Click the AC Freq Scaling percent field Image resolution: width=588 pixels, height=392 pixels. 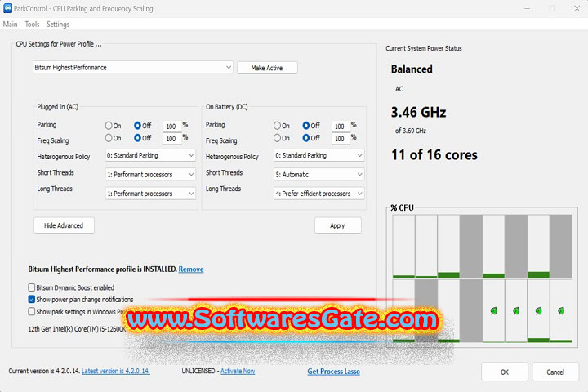click(x=171, y=139)
